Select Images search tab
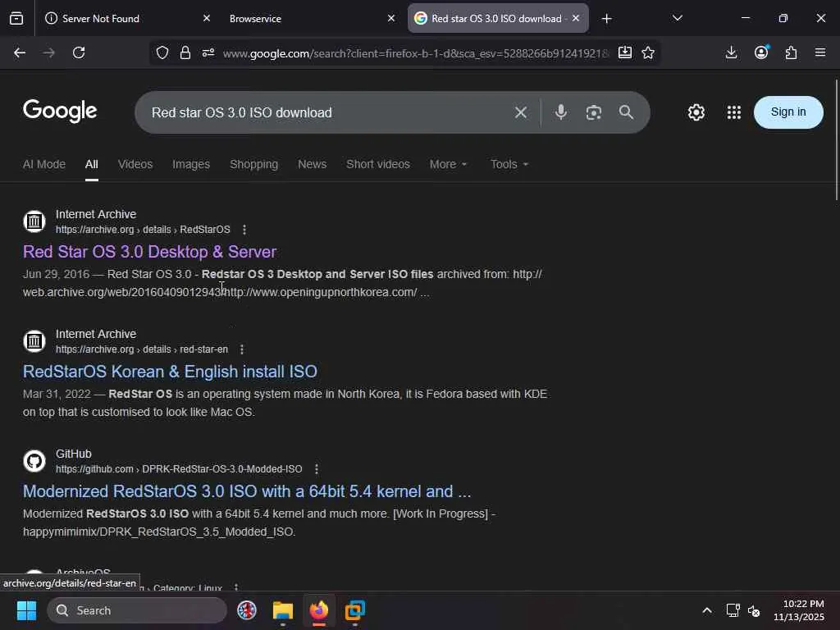The width and height of the screenshot is (840, 630). [x=191, y=164]
